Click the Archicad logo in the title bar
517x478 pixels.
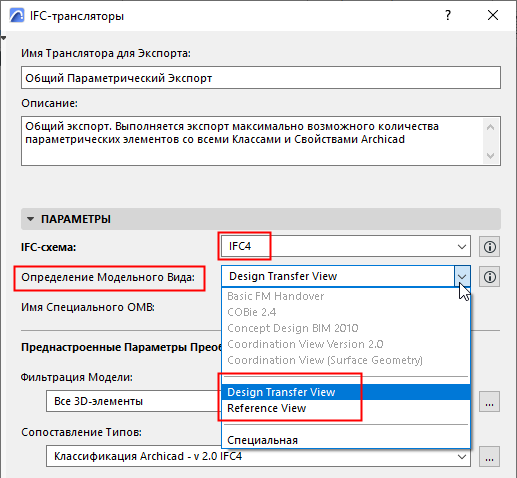(x=17, y=15)
